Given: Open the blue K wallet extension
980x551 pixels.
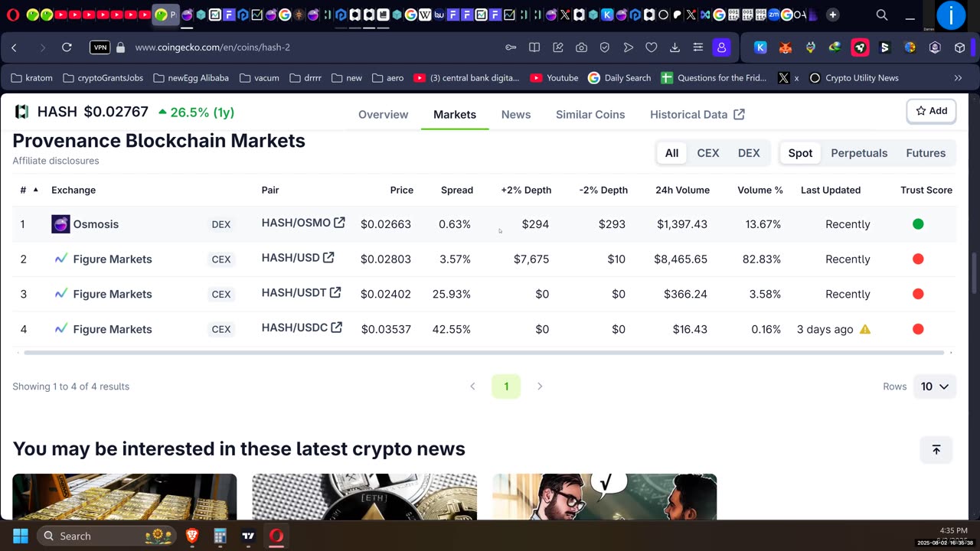Looking at the screenshot, I should [760, 47].
